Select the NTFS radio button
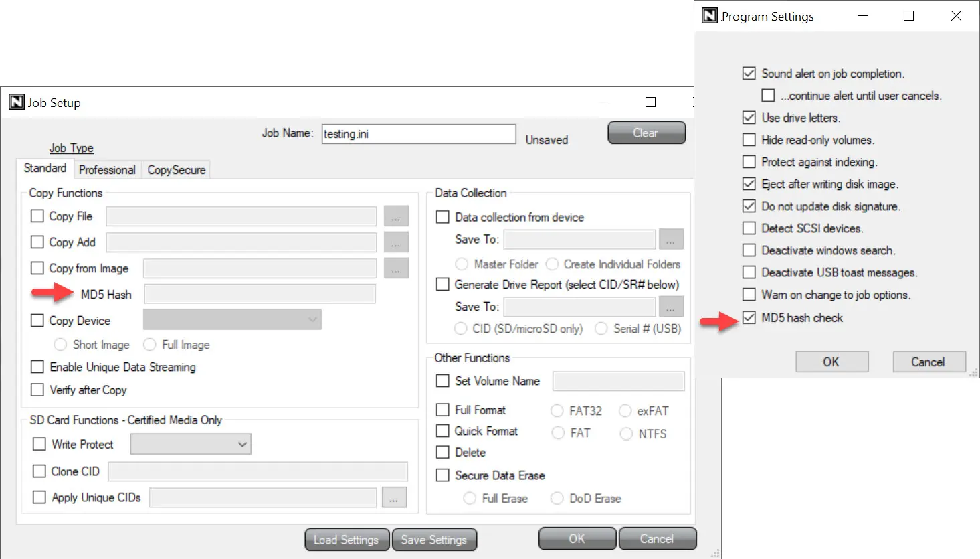This screenshot has height=559, width=980. point(626,434)
